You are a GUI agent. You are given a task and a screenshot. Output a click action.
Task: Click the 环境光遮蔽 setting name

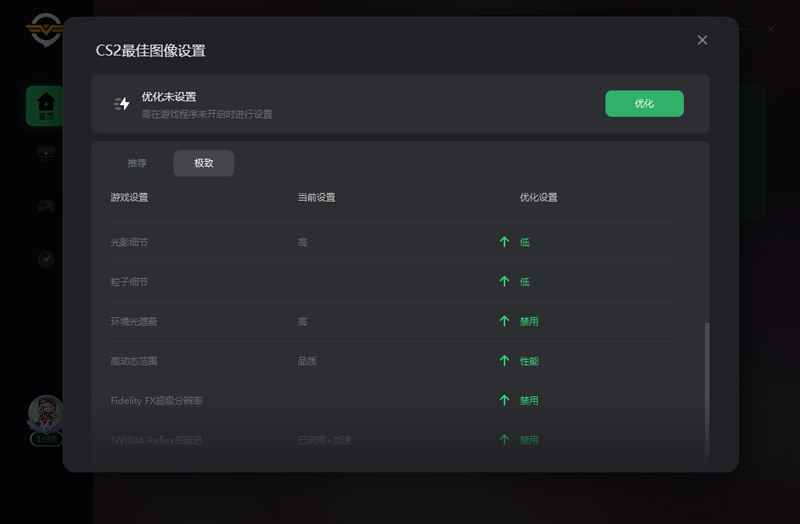click(x=134, y=321)
